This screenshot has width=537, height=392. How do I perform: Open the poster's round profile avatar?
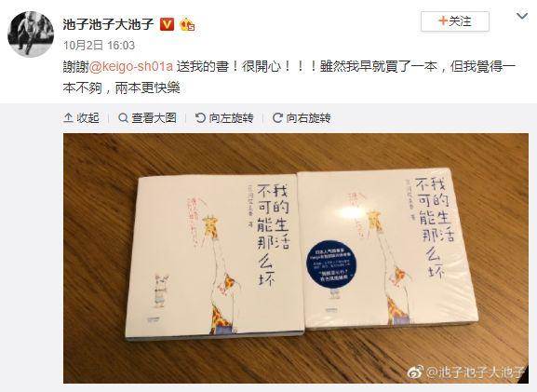click(x=31, y=34)
